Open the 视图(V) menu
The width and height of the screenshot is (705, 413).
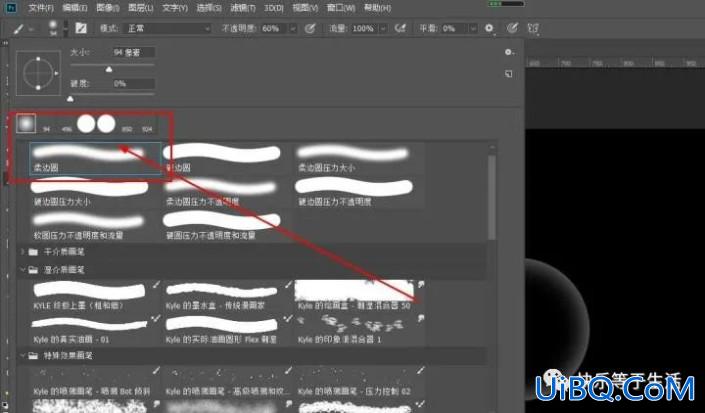click(305, 8)
